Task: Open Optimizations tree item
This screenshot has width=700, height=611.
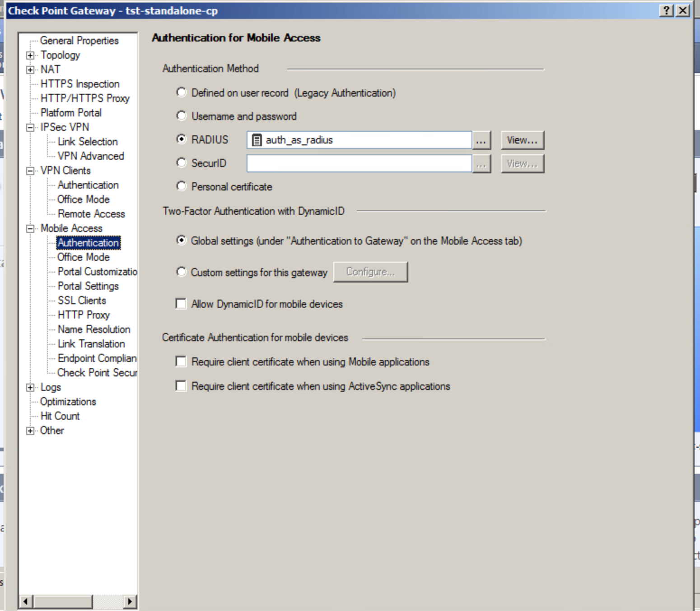Action: pyautogui.click(x=68, y=402)
